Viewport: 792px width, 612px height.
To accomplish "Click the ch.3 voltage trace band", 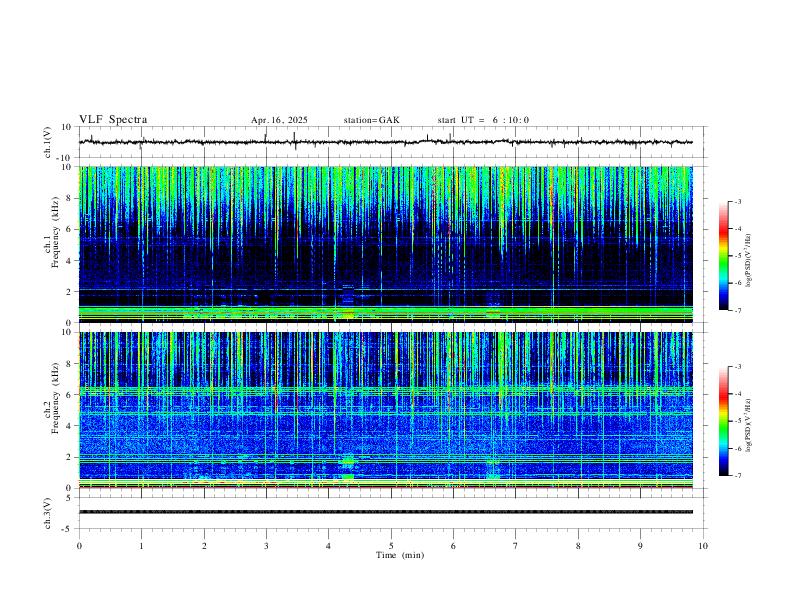I will click(x=385, y=512).
